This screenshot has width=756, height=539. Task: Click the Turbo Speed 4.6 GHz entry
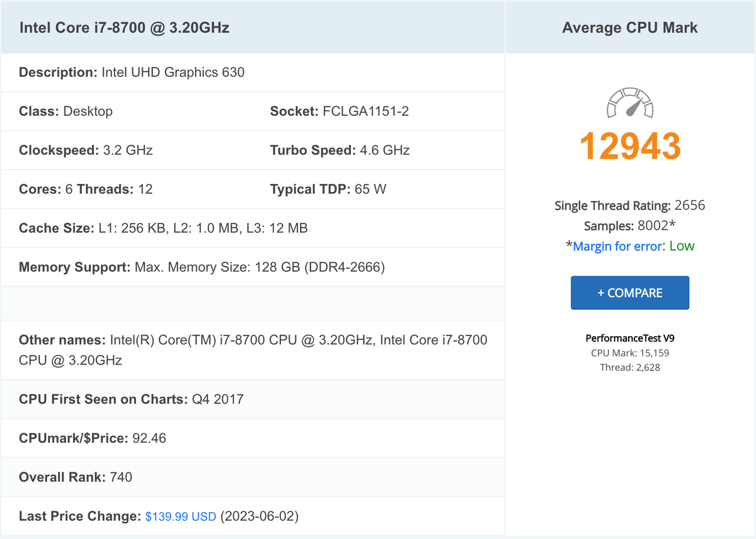tap(340, 150)
